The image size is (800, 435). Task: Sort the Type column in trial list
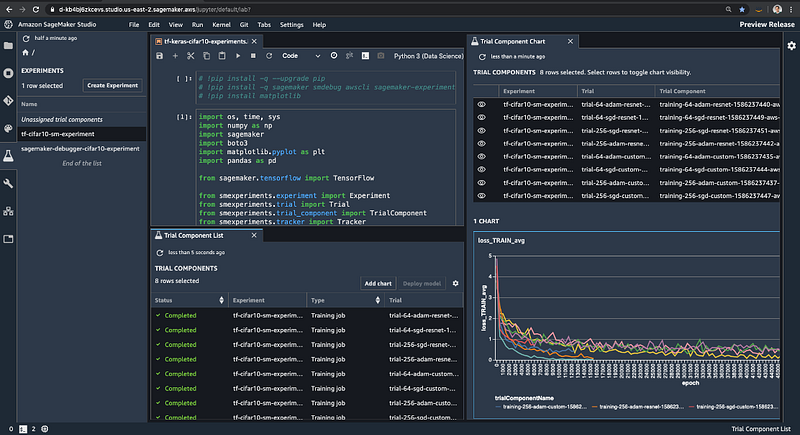(x=376, y=300)
